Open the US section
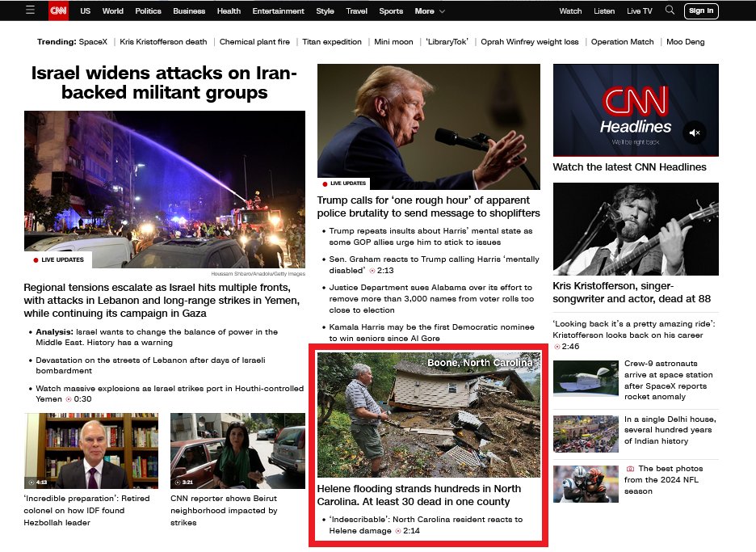The width and height of the screenshot is (756, 552). pyautogui.click(x=86, y=11)
